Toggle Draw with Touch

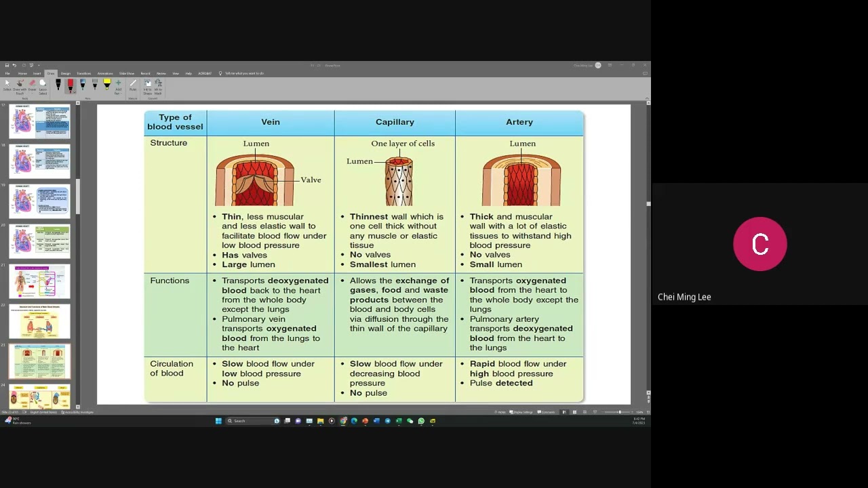point(20,86)
